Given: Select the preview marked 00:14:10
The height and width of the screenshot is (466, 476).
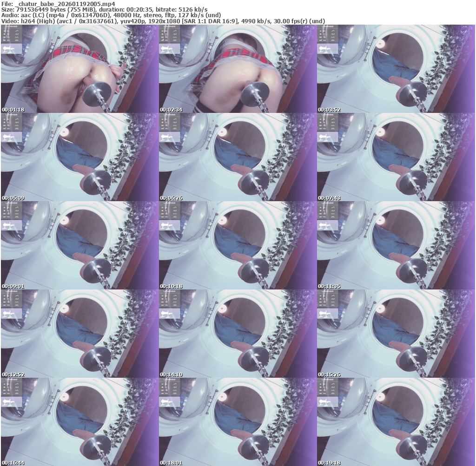Looking at the screenshot, I should pos(238,334).
